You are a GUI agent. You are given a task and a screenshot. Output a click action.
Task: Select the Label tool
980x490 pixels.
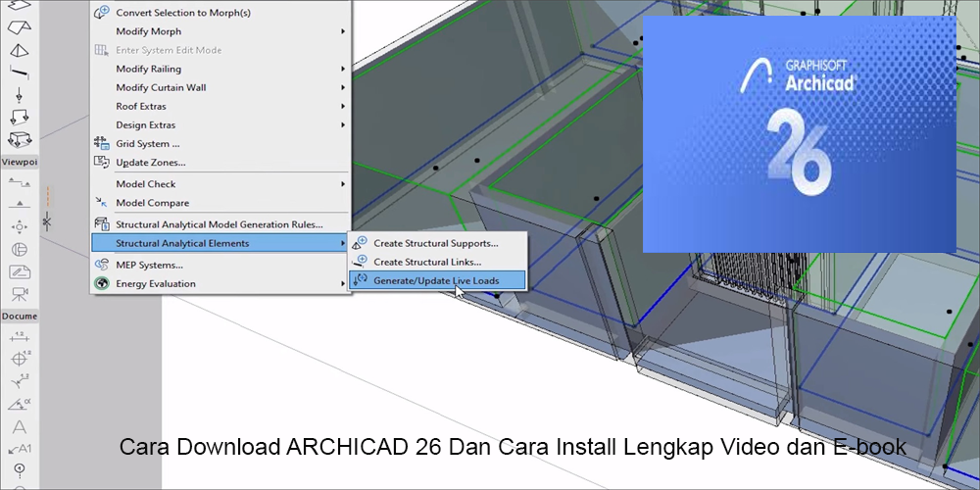pos(20,449)
